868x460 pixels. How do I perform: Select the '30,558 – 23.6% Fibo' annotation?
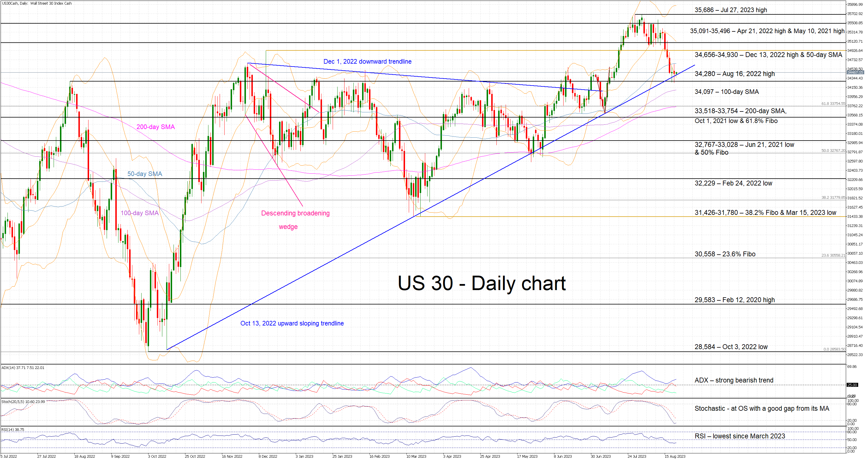click(725, 254)
